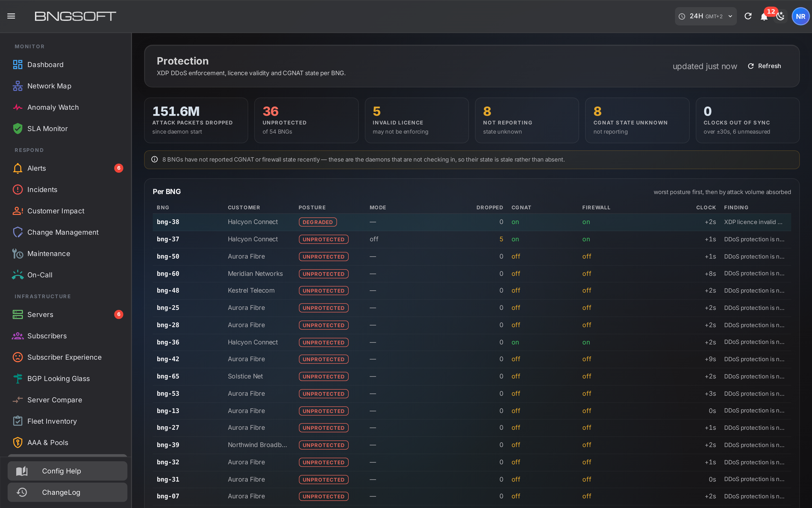812x508 pixels.
Task: Click the DEGRADED badge for bng-38
Action: coord(318,222)
